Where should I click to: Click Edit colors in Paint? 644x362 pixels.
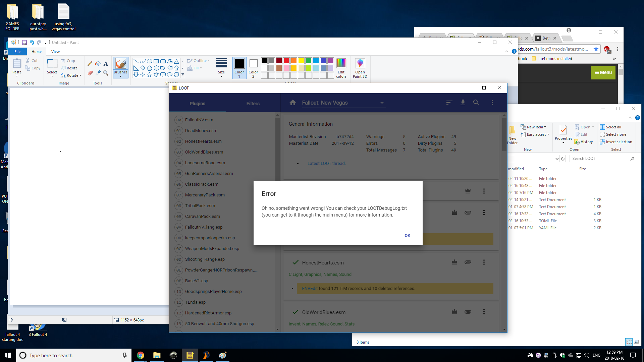coord(341,68)
